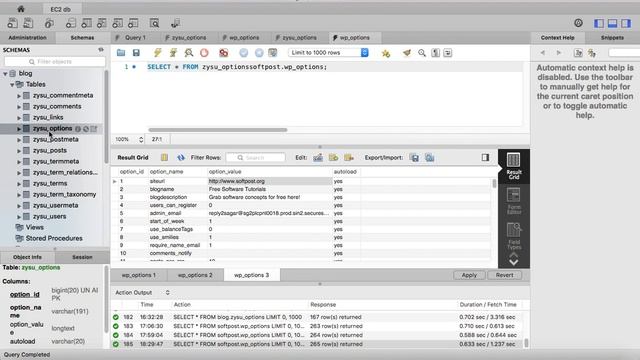Show more result panel options arrows
Image resolution: width=640 pixels, height=360 pixels.
point(513,259)
